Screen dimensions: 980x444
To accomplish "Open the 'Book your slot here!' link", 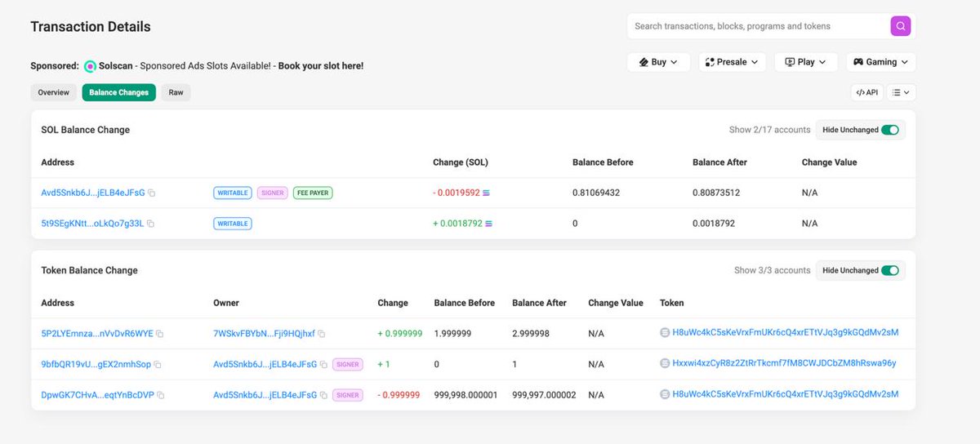I will tap(321, 66).
